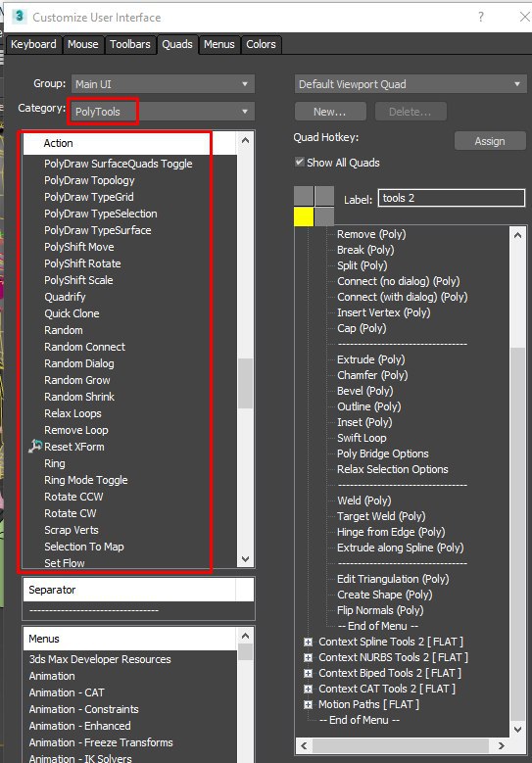Click the 3ds Max app icon in title bar

(x=19, y=16)
